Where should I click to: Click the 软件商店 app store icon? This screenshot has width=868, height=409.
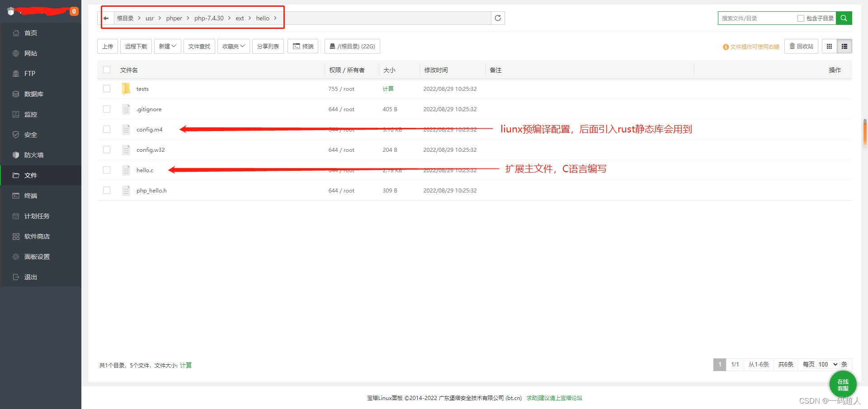pyautogui.click(x=16, y=236)
